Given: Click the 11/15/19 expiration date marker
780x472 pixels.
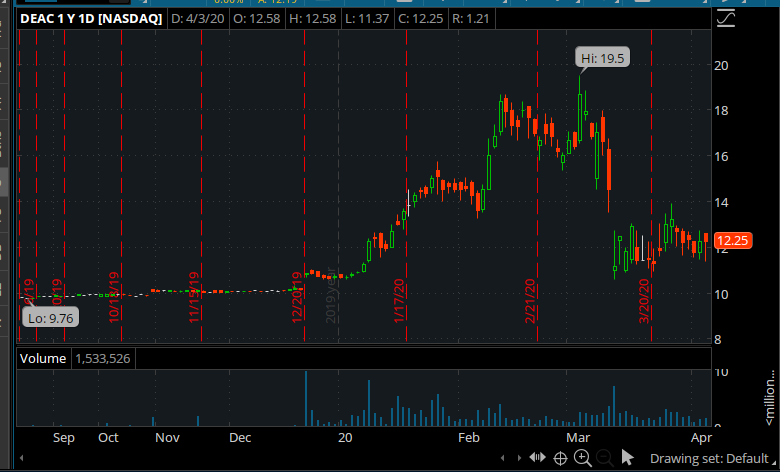Looking at the screenshot, I should 194,297.
